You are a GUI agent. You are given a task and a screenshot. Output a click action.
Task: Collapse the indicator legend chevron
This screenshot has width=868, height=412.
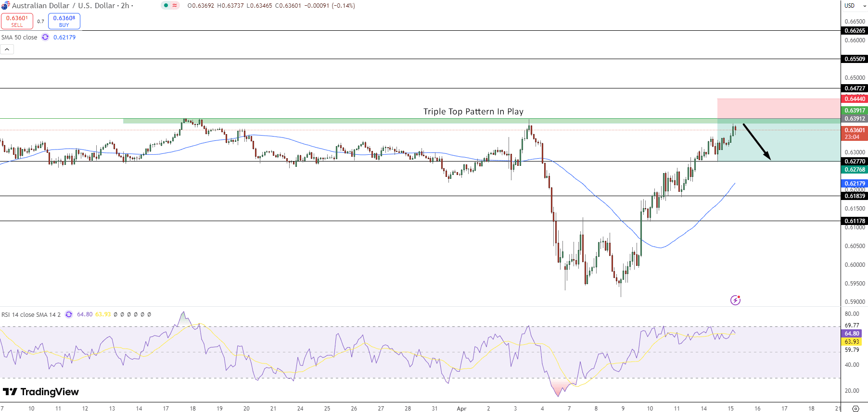pyautogui.click(x=7, y=49)
